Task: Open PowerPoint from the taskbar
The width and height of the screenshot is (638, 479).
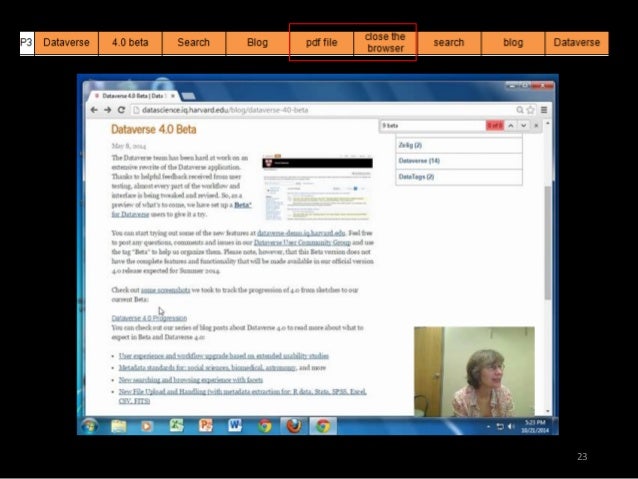Action: [x=205, y=426]
